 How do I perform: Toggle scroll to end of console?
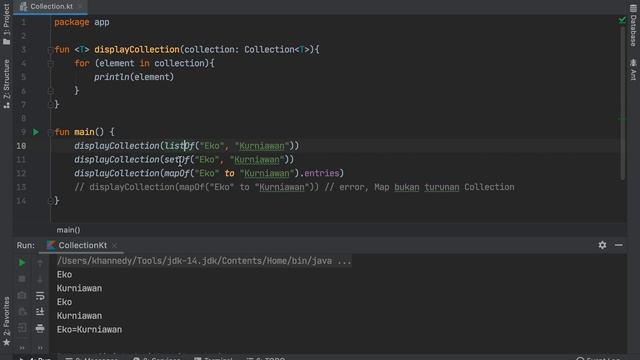click(40, 312)
